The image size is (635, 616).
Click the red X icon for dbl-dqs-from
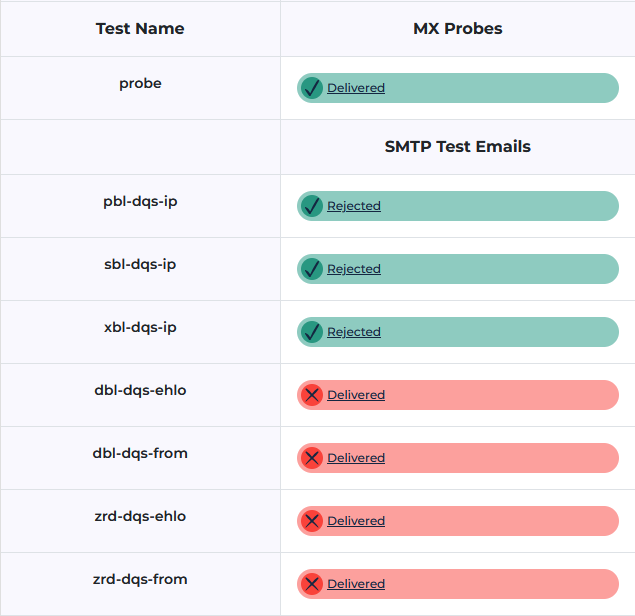tap(311, 458)
